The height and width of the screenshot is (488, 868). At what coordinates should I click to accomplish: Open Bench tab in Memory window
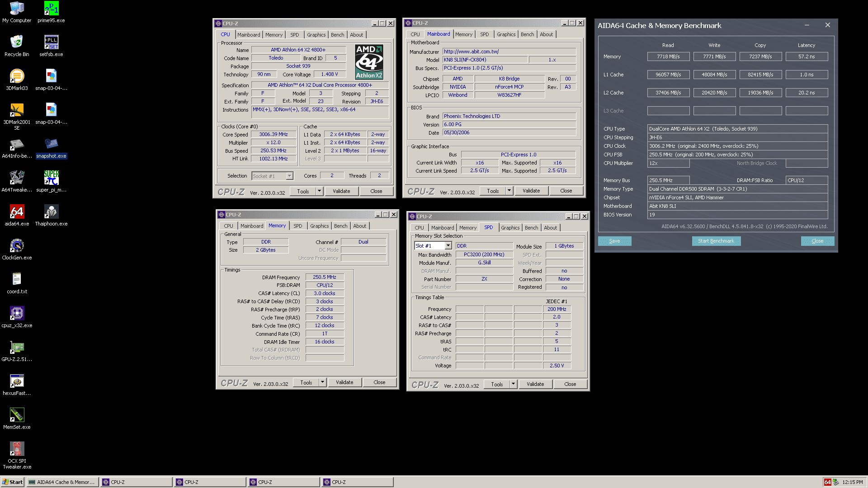point(341,226)
